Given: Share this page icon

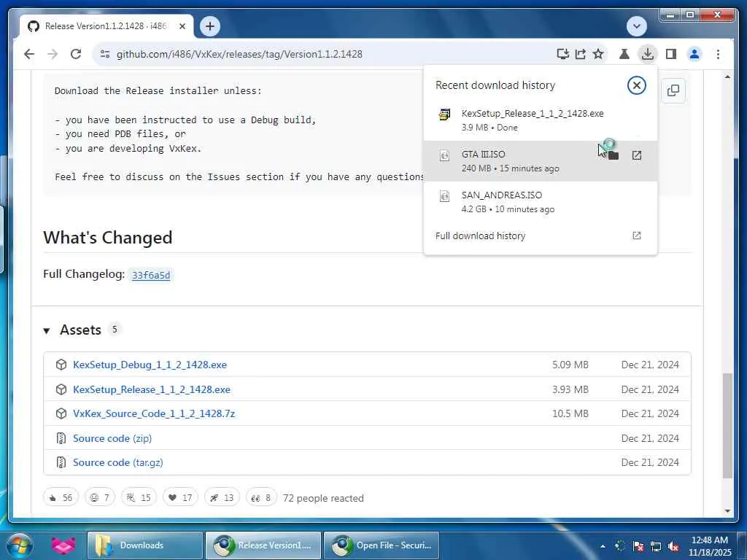Looking at the screenshot, I should coord(580,54).
